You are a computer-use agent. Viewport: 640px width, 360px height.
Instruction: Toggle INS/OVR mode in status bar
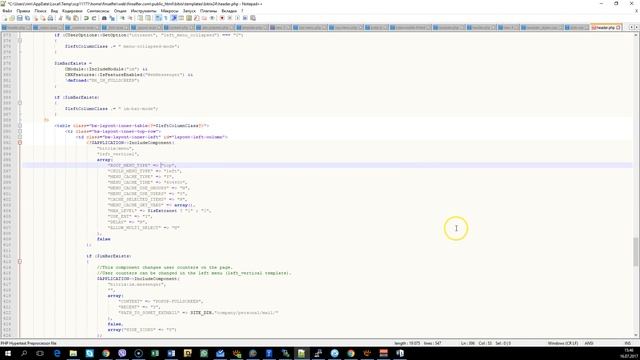point(628,343)
